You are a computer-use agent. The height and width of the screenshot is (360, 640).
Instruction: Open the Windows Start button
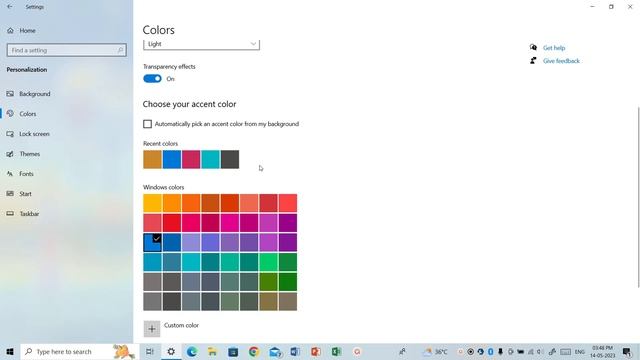pos(10,351)
